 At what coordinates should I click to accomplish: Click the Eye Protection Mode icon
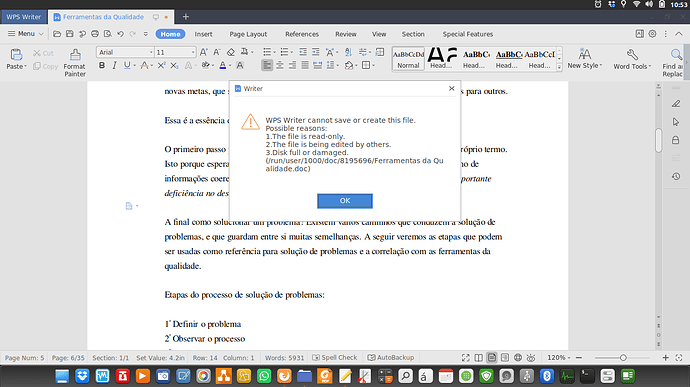click(x=531, y=358)
